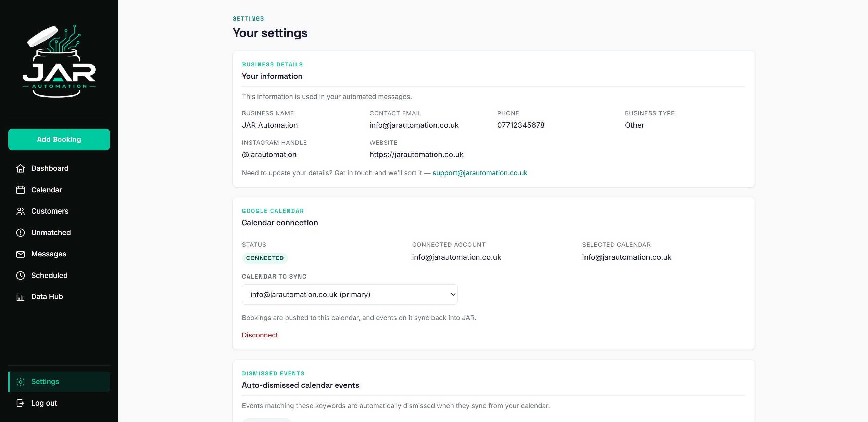Go to Calendar in the sidebar
Screen dimensions: 868x422
(x=59, y=190)
